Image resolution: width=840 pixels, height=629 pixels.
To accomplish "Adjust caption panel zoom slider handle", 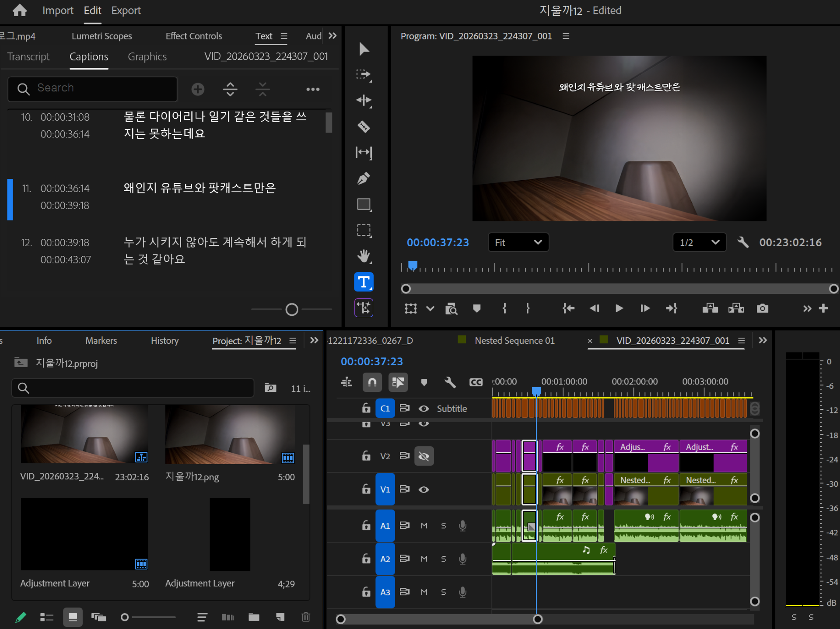I will (x=292, y=310).
